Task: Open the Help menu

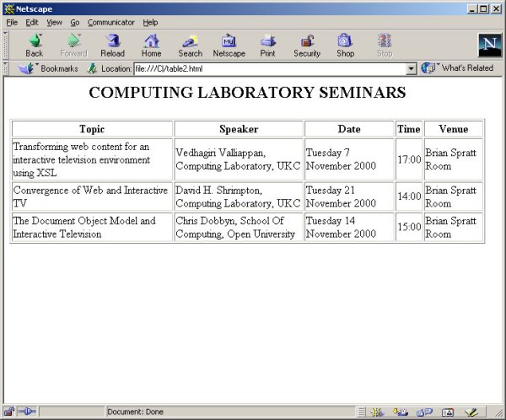Action: (150, 22)
